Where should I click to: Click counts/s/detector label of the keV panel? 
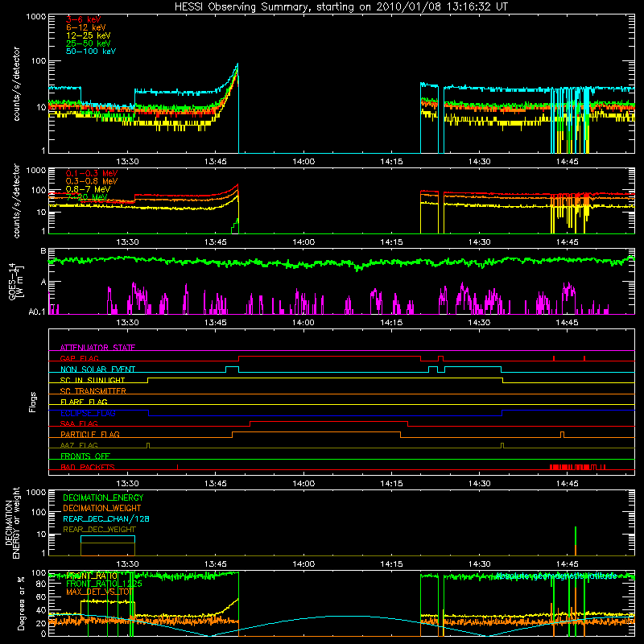17,84
